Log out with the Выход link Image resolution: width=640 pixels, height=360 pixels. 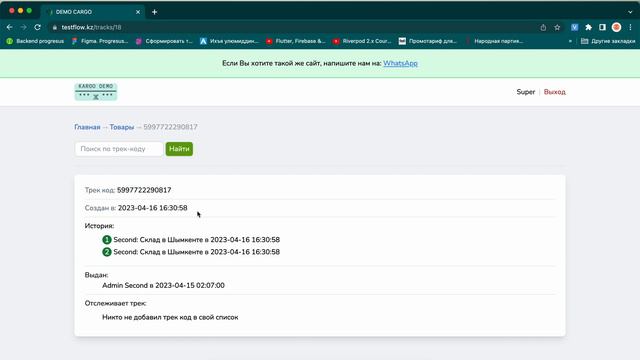click(554, 92)
